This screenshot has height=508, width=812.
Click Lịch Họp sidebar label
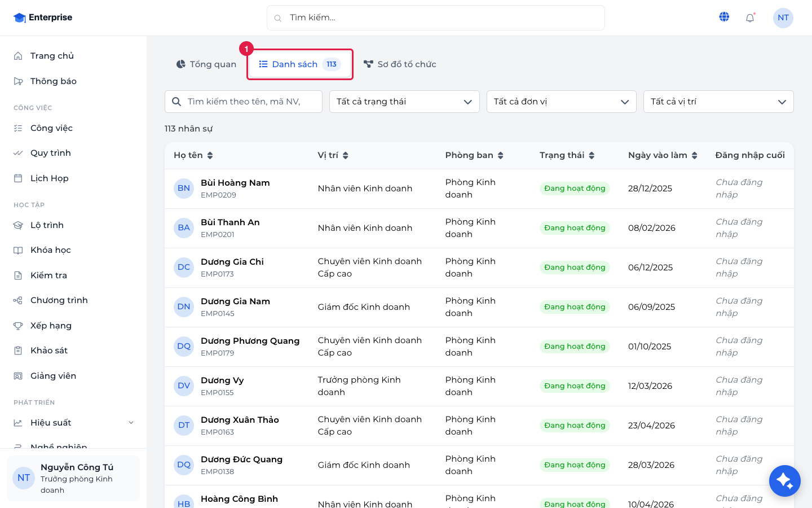pos(50,178)
